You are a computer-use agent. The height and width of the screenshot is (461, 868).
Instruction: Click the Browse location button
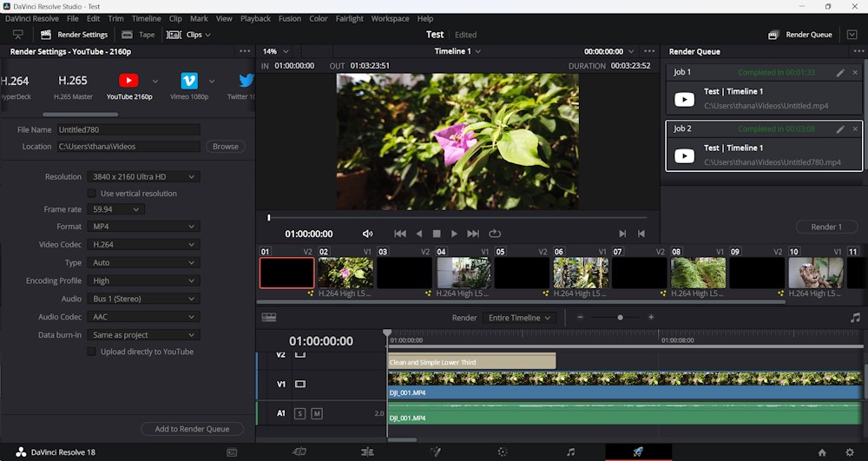226,146
